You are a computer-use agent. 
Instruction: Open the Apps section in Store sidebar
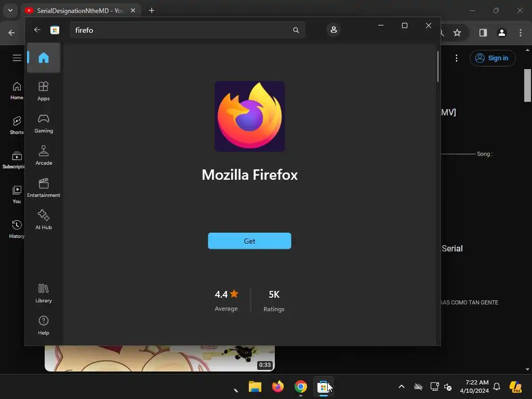pyautogui.click(x=44, y=91)
